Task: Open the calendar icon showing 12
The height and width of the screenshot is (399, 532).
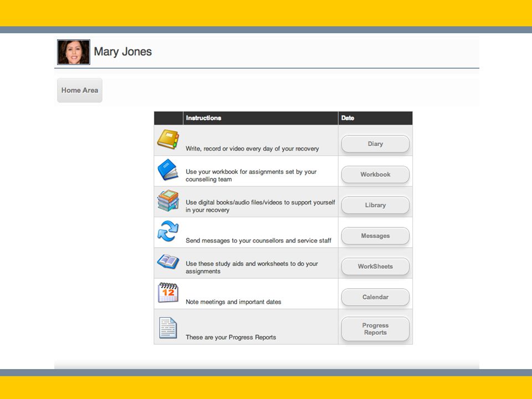Action: 168,292
